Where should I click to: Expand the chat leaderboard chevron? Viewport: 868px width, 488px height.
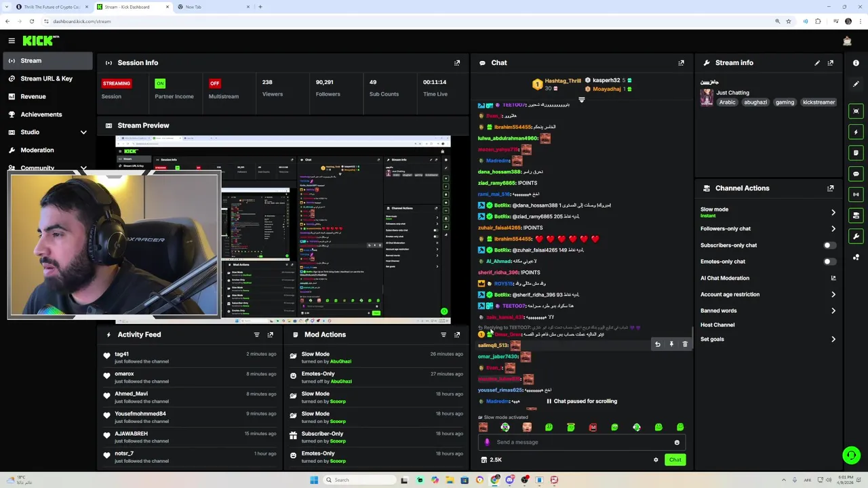(581, 100)
